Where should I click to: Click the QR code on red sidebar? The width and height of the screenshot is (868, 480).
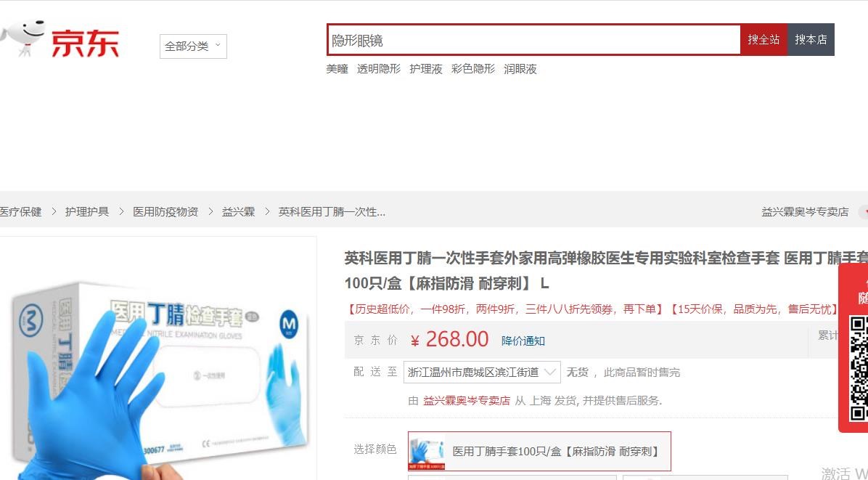859,370
